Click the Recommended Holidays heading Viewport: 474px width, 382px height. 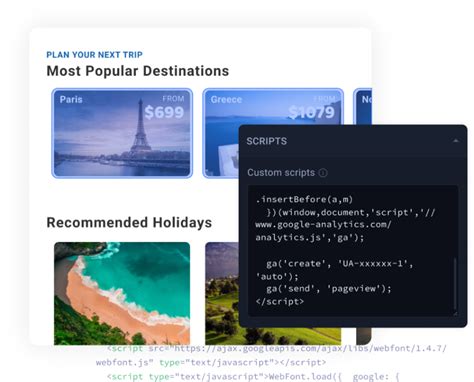coord(129,222)
